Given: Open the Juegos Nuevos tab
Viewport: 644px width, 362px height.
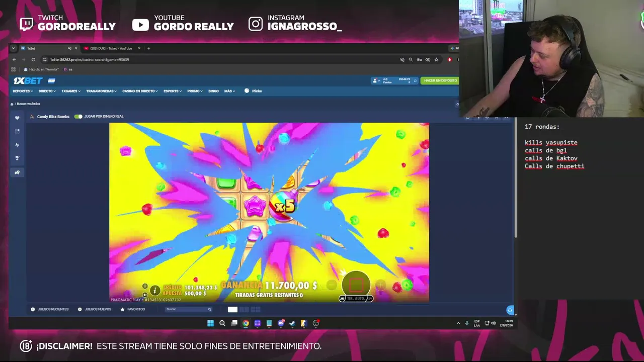Looking at the screenshot, I should click(95, 309).
